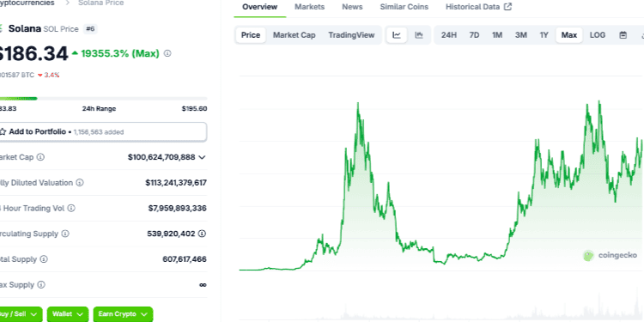Set chart range to 3M
The height and width of the screenshot is (322, 644).
coord(521,35)
